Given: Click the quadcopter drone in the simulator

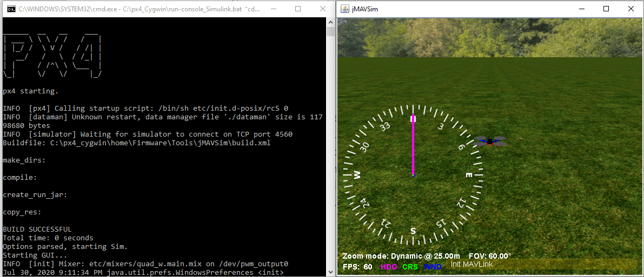Looking at the screenshot, I should pyautogui.click(x=490, y=141).
